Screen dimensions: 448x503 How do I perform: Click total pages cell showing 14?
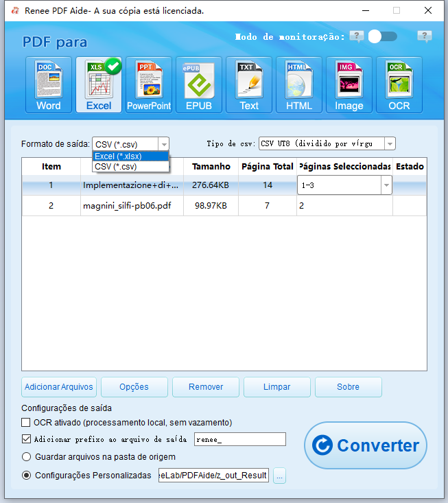pos(268,185)
